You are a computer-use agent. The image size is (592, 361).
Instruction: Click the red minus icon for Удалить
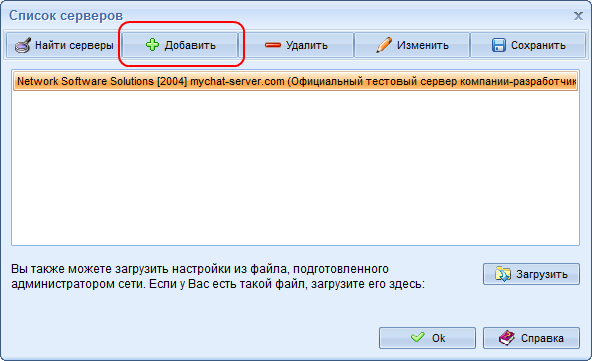[x=273, y=45]
